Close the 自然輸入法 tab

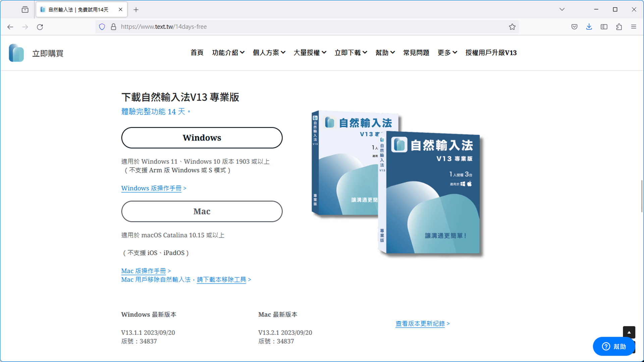pyautogui.click(x=120, y=9)
